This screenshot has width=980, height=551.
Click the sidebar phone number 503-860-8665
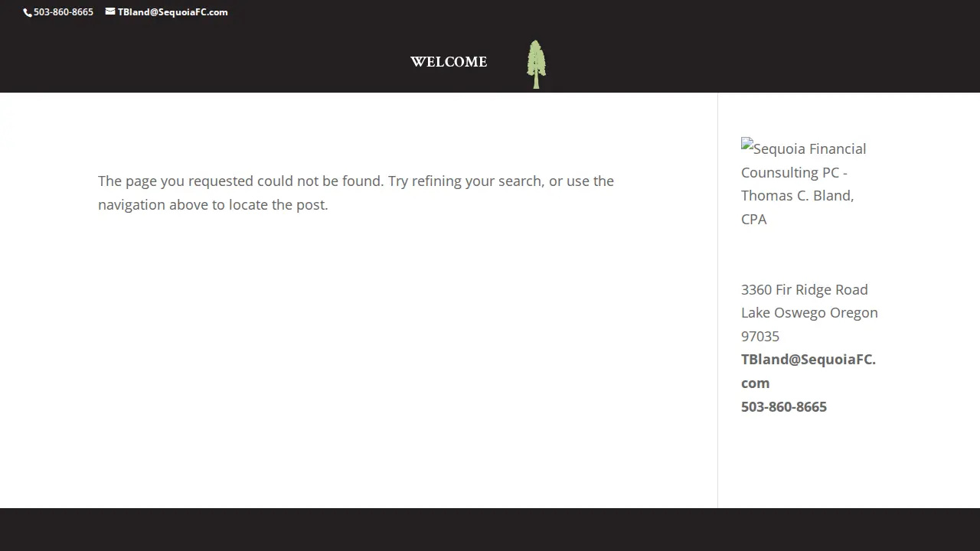tap(784, 406)
